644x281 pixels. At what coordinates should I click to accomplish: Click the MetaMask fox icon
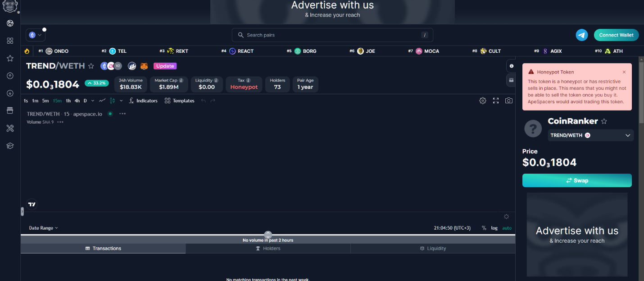tap(144, 66)
